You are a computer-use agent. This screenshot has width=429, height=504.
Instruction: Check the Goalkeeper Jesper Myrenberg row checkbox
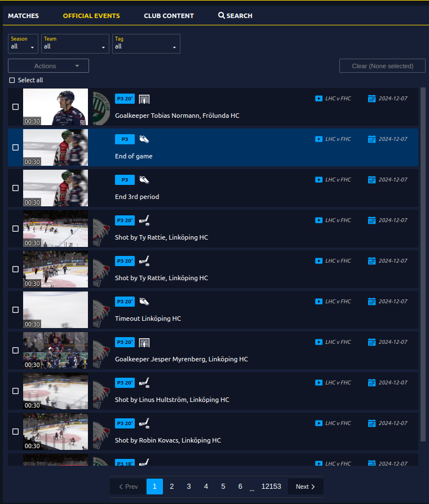pyautogui.click(x=15, y=350)
